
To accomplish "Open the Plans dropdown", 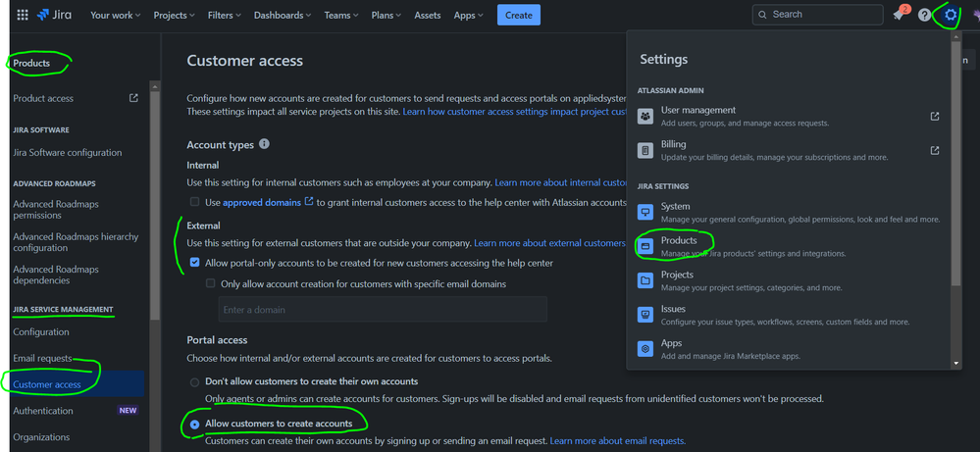I will 387,15.
